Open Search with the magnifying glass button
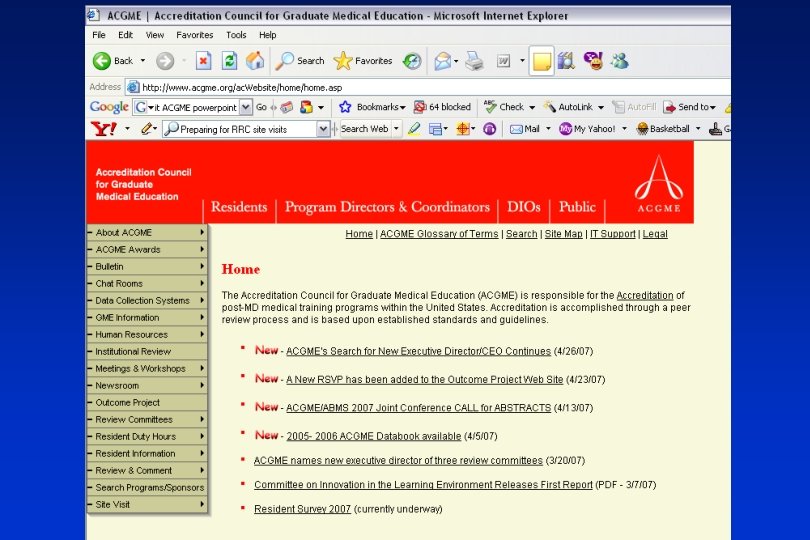This screenshot has width=810, height=540. [x=300, y=61]
